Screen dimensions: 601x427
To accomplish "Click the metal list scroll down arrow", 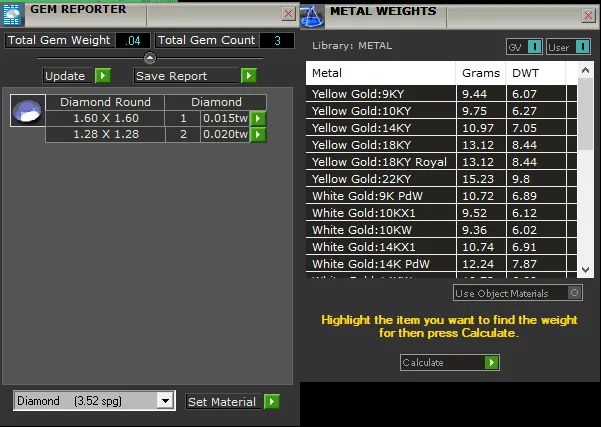I will tap(585, 269).
